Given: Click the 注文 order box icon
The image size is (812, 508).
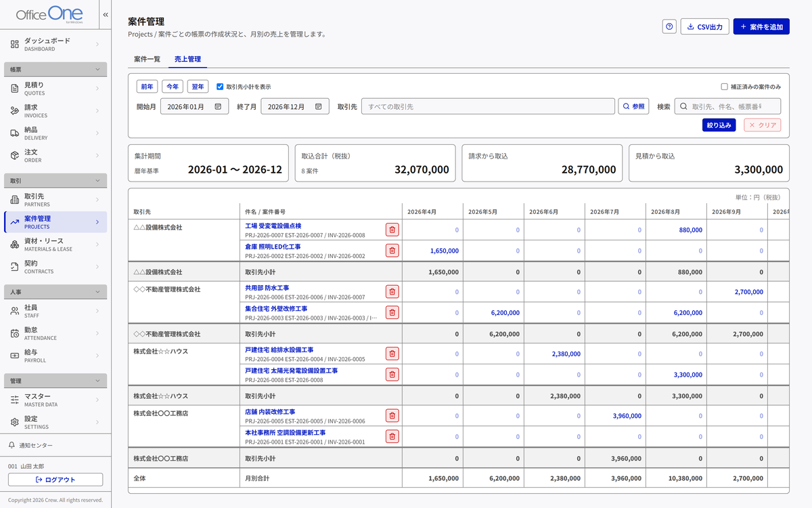Looking at the screenshot, I should pyautogui.click(x=15, y=155).
